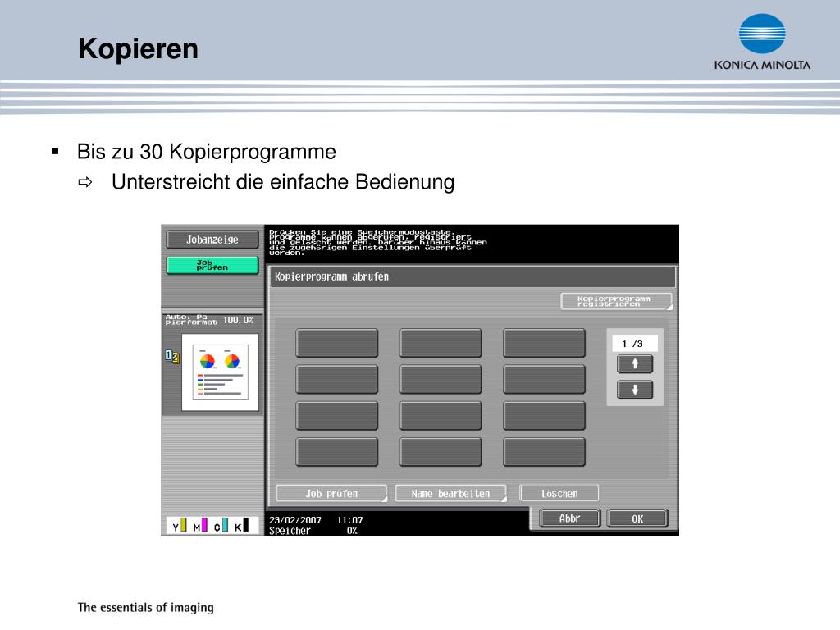
Task: Check the black K toner level indicator
Action: click(x=242, y=526)
